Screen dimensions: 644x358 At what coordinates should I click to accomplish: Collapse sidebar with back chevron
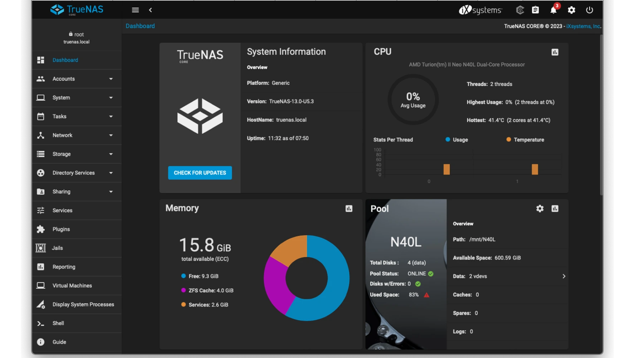pyautogui.click(x=150, y=10)
